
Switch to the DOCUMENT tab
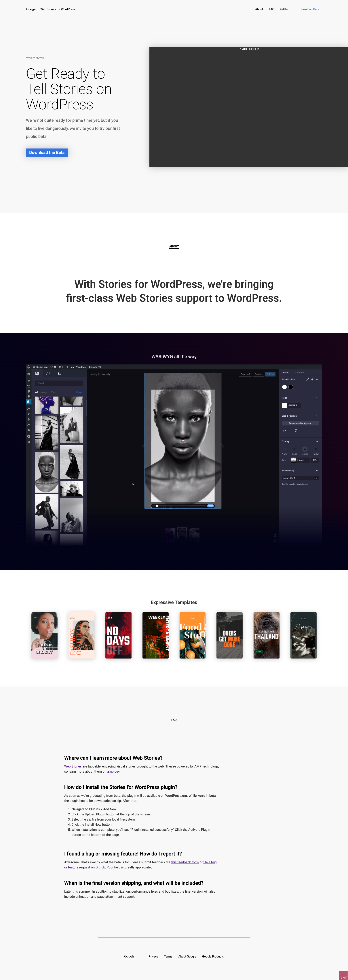click(299, 373)
